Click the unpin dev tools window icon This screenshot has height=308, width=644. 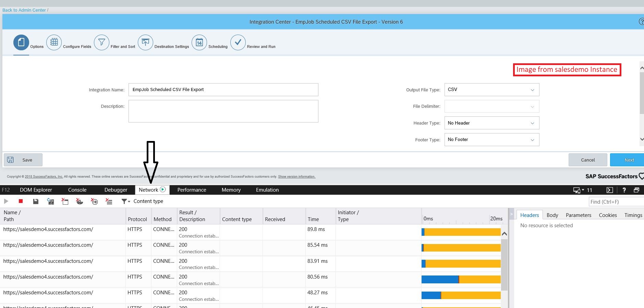coord(636,190)
